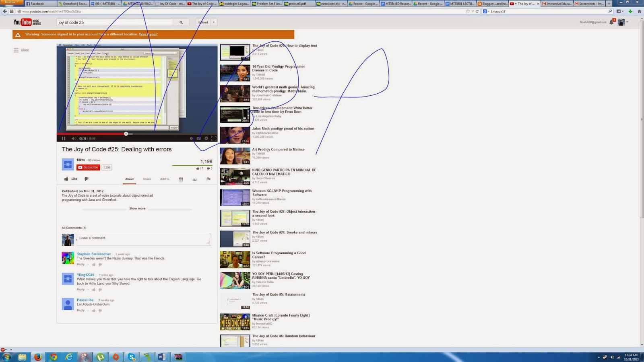Seek using the red video progress bar
The image size is (644, 362).
[x=137, y=134]
